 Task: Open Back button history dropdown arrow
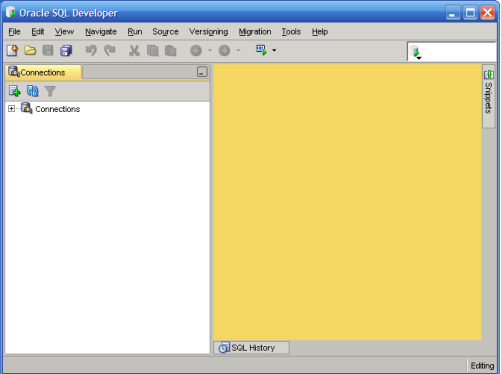tap(210, 50)
